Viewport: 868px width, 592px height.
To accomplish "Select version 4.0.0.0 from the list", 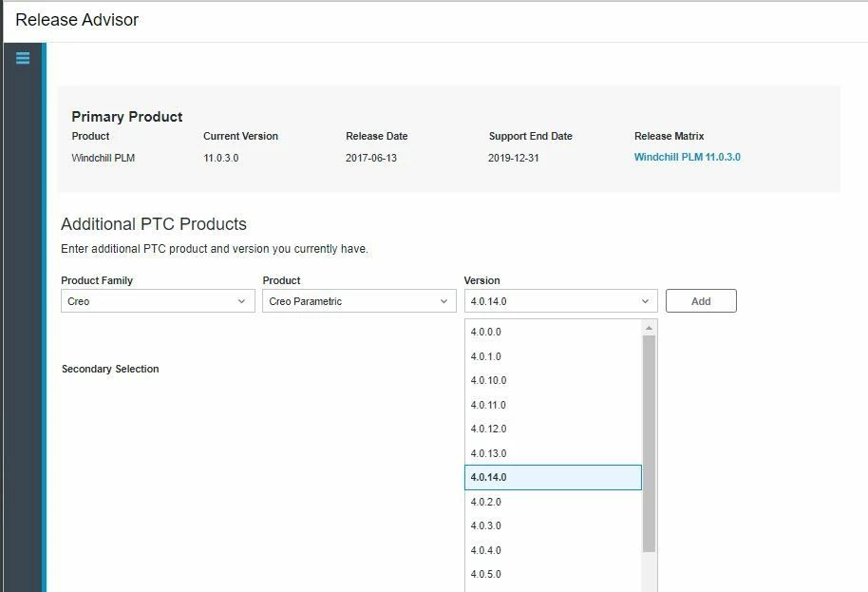I will (x=553, y=332).
